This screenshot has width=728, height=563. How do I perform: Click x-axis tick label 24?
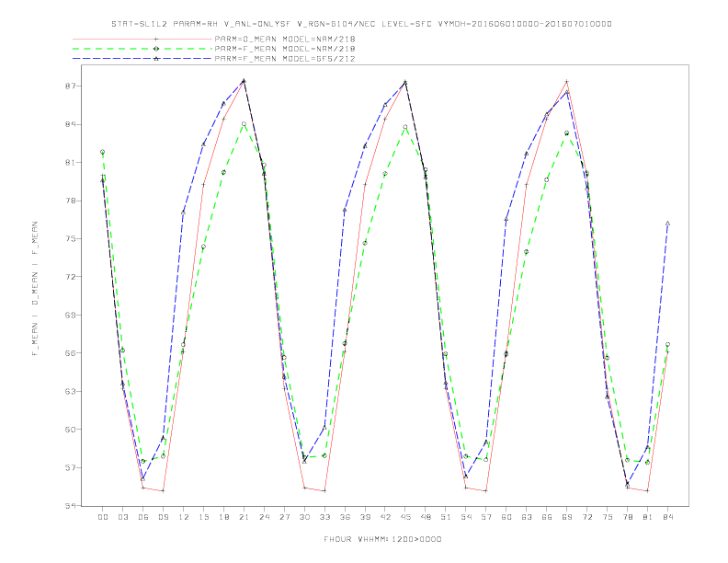point(264,517)
